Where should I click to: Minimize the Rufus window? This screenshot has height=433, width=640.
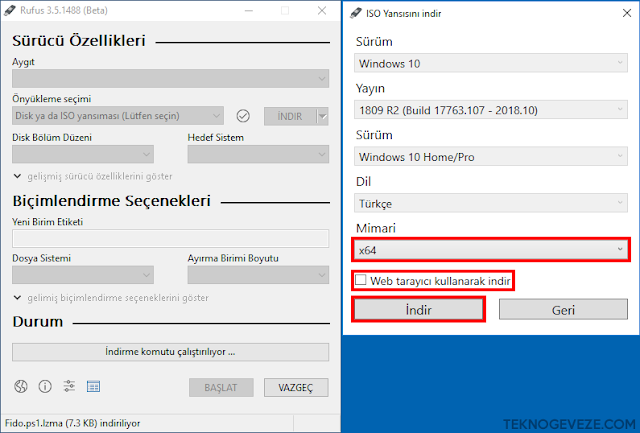pos(248,11)
